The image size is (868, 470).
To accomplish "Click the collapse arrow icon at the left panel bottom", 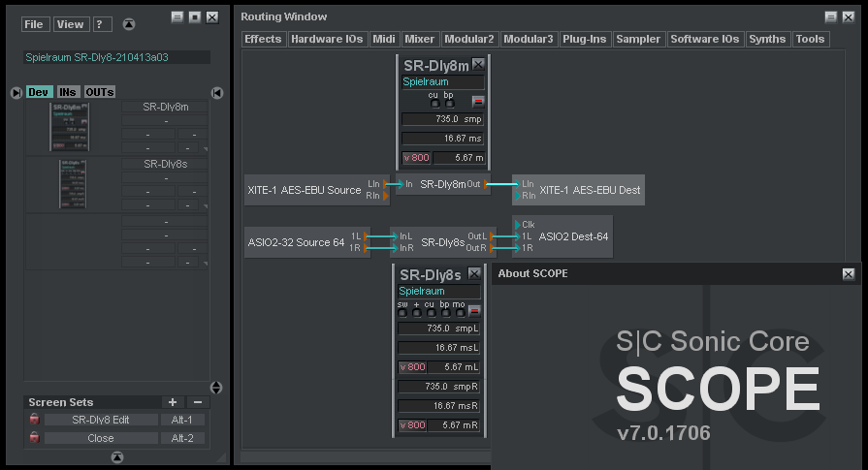I will [x=116, y=457].
